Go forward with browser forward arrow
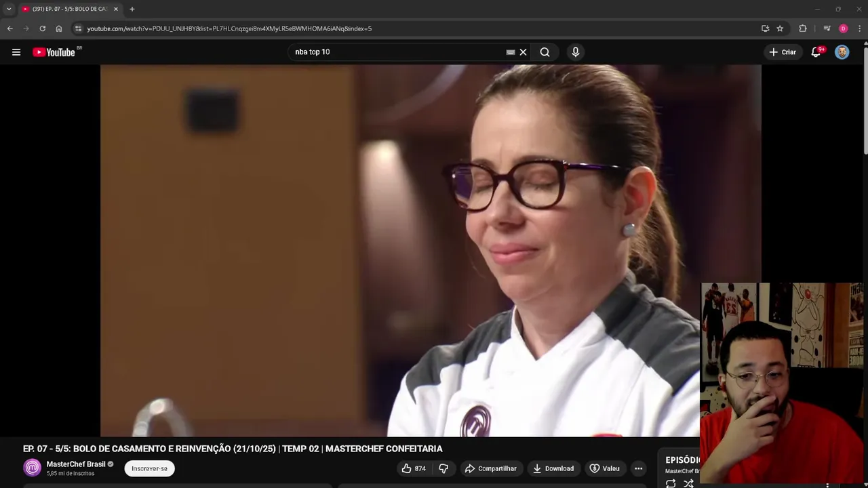The width and height of the screenshot is (868, 488). (x=26, y=28)
